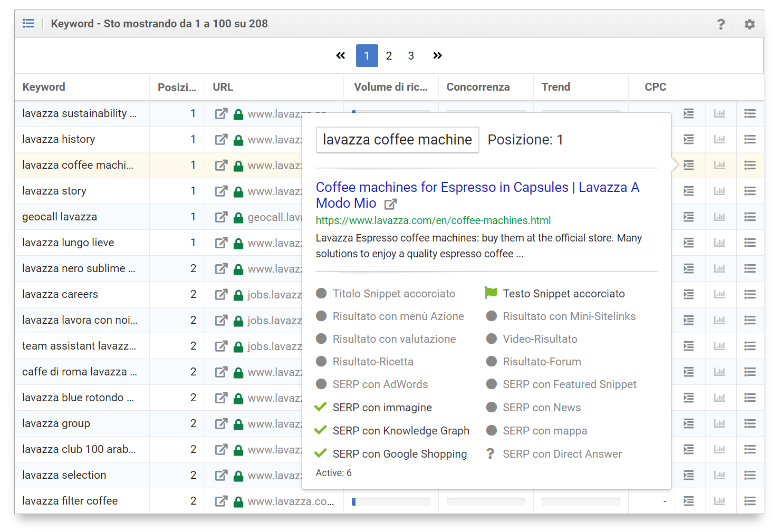Click Active: 6 text in popup
Image resolution: width=778 pixels, height=532 pixels.
point(334,473)
